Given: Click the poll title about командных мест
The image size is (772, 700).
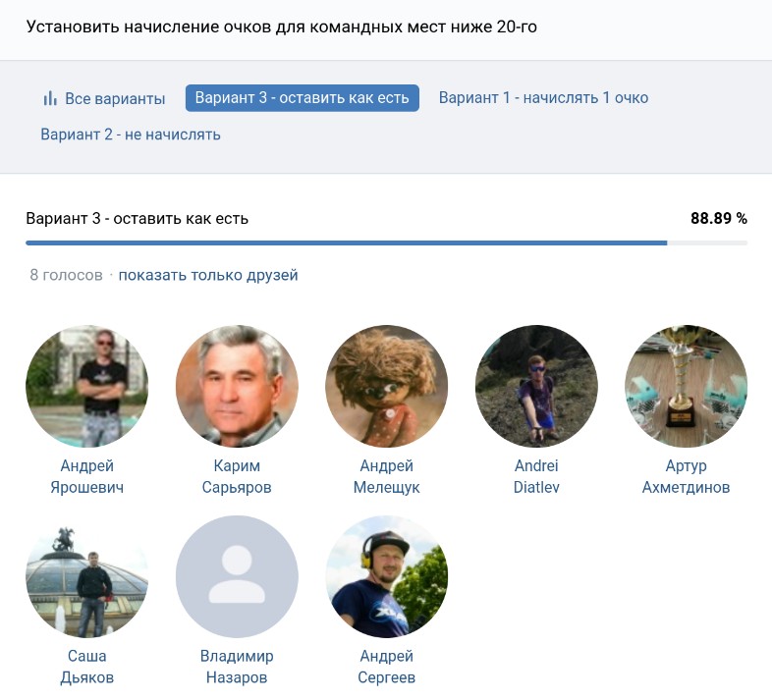Looking at the screenshot, I should [x=281, y=27].
